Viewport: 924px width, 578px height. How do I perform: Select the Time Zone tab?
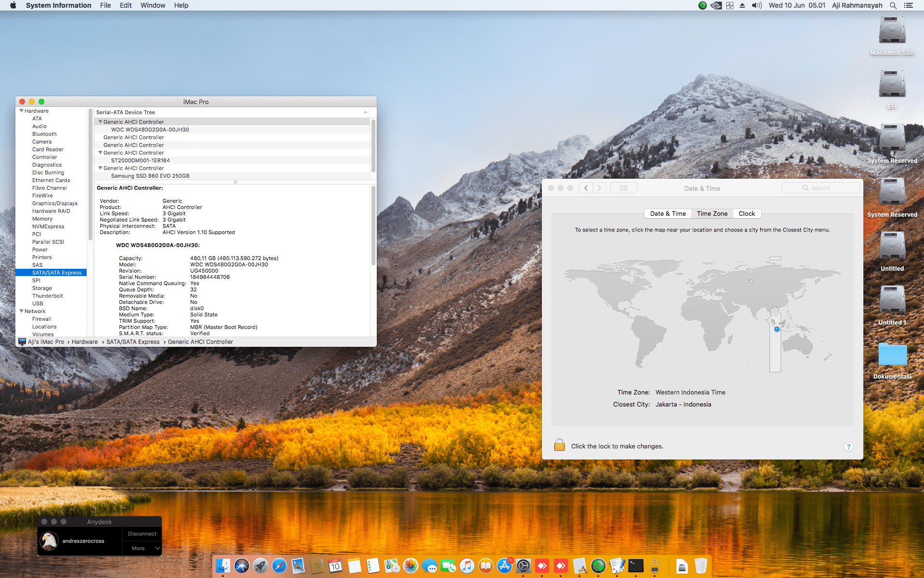712,214
